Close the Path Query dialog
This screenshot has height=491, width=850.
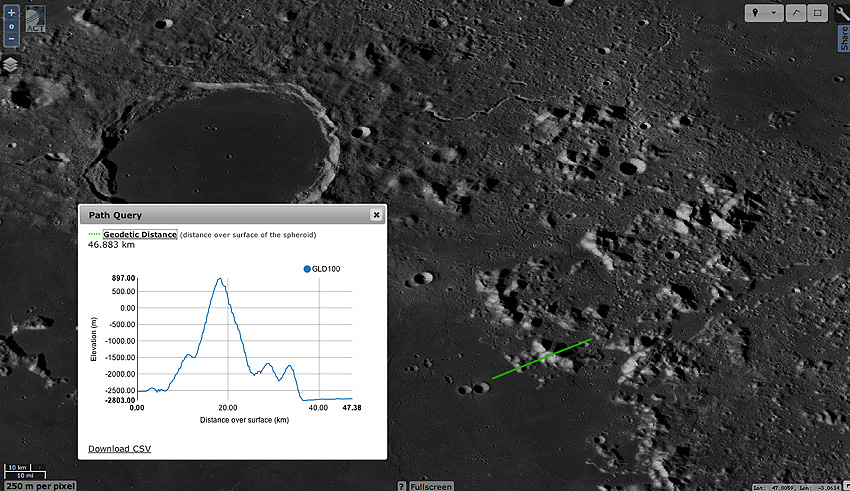click(x=376, y=215)
